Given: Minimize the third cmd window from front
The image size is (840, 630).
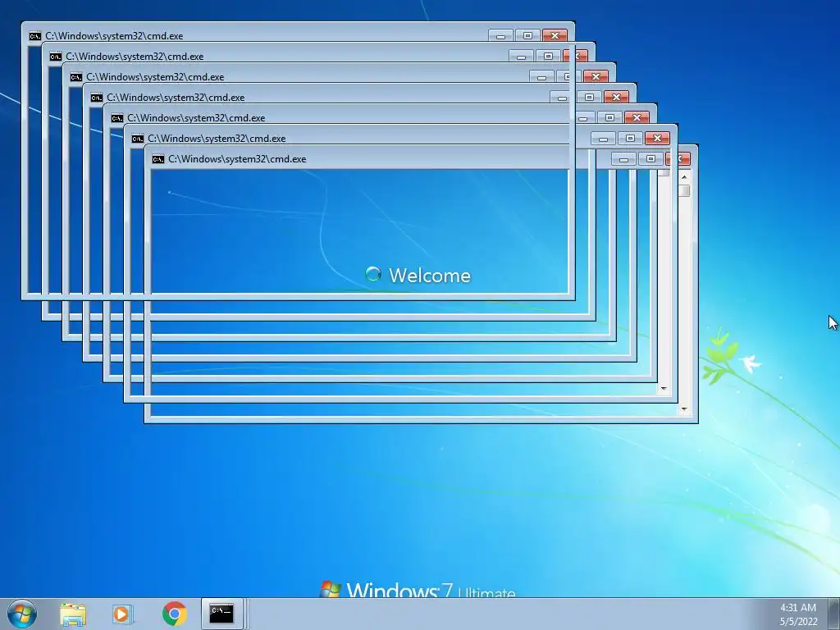Looking at the screenshot, I should pyautogui.click(x=541, y=76).
